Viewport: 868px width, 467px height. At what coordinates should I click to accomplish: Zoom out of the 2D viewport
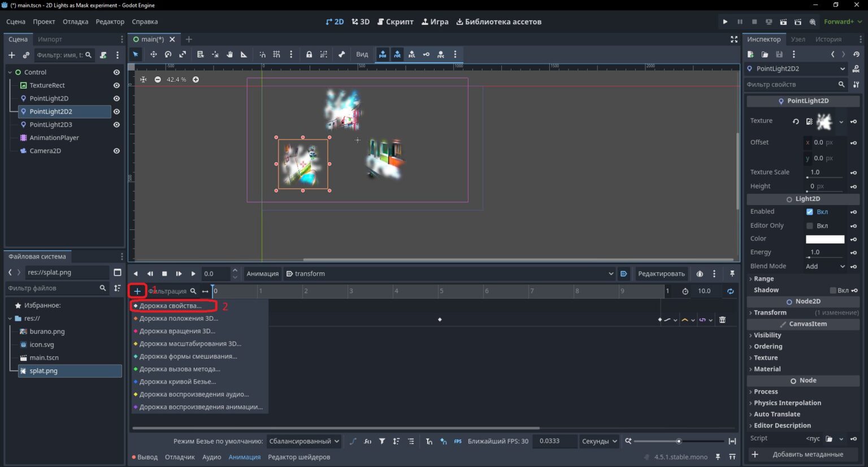(158, 80)
